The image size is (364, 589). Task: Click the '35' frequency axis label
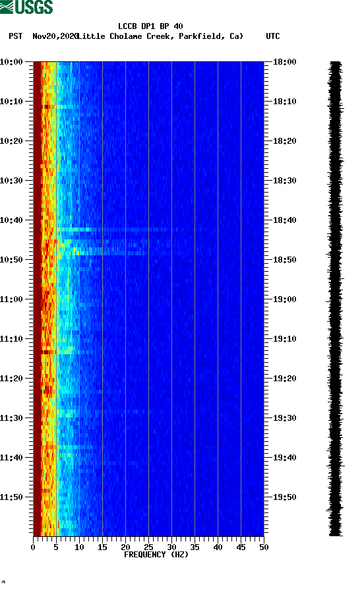click(x=195, y=547)
